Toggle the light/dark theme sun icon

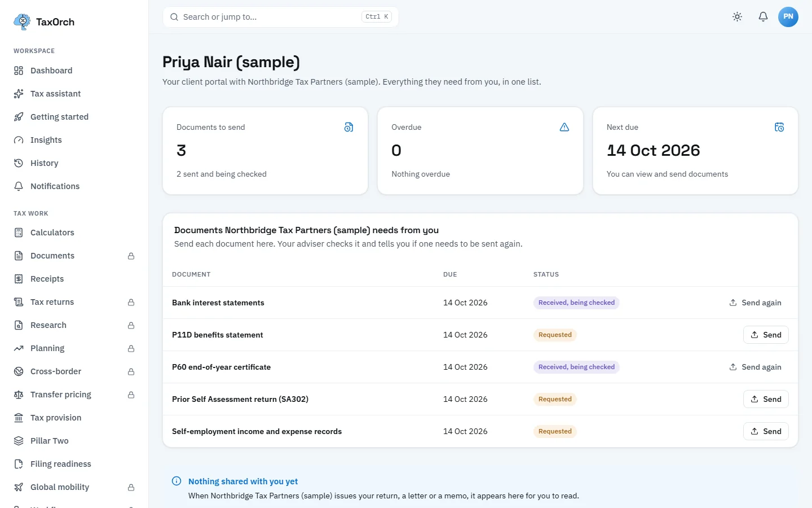tap(737, 17)
